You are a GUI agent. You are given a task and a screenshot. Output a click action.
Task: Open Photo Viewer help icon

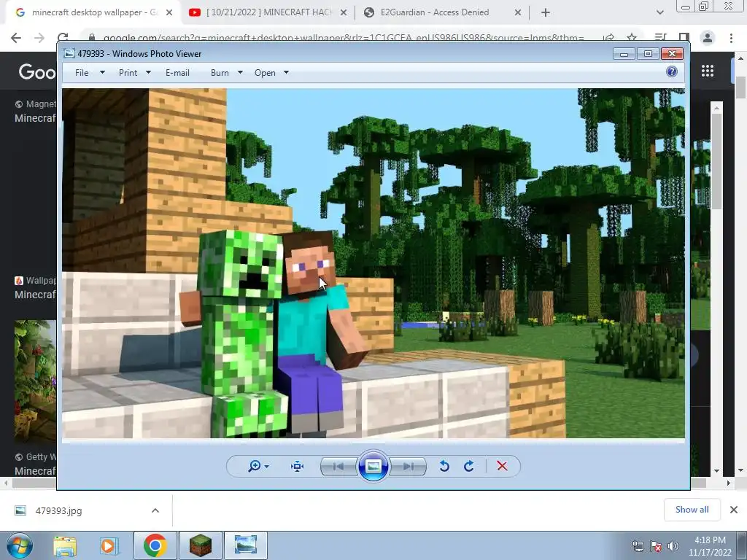tap(672, 71)
